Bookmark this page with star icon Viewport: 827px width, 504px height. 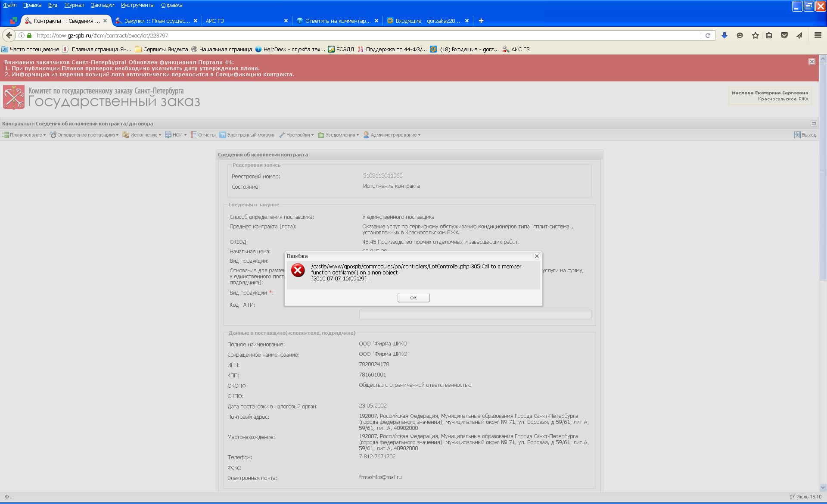(755, 35)
